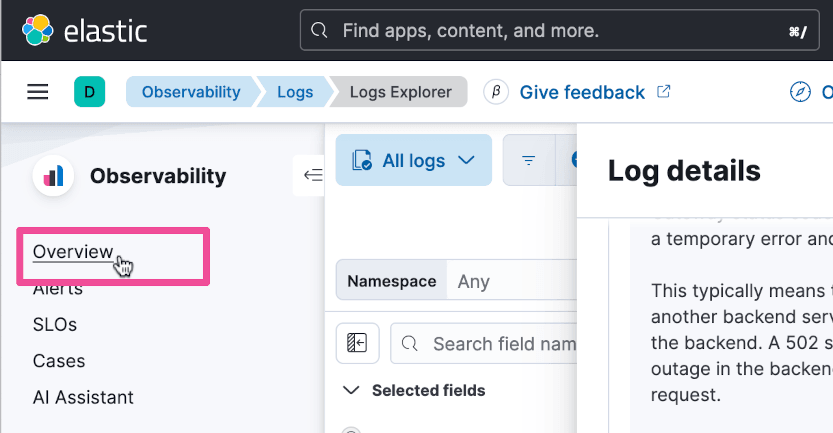Open the hamburger navigation menu
833x433 pixels.
(38, 92)
